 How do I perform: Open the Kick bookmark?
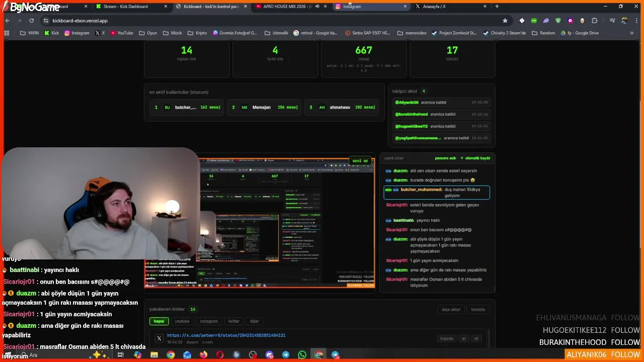tap(51, 33)
